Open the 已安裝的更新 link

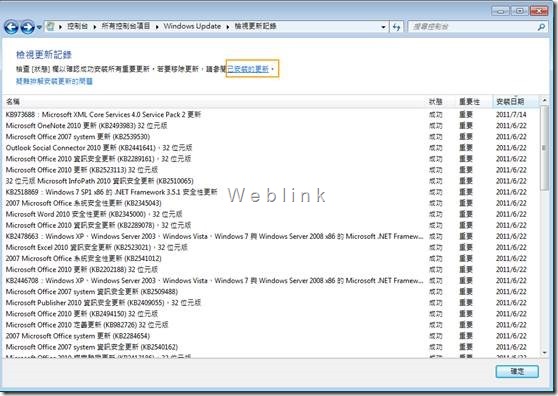(x=248, y=69)
